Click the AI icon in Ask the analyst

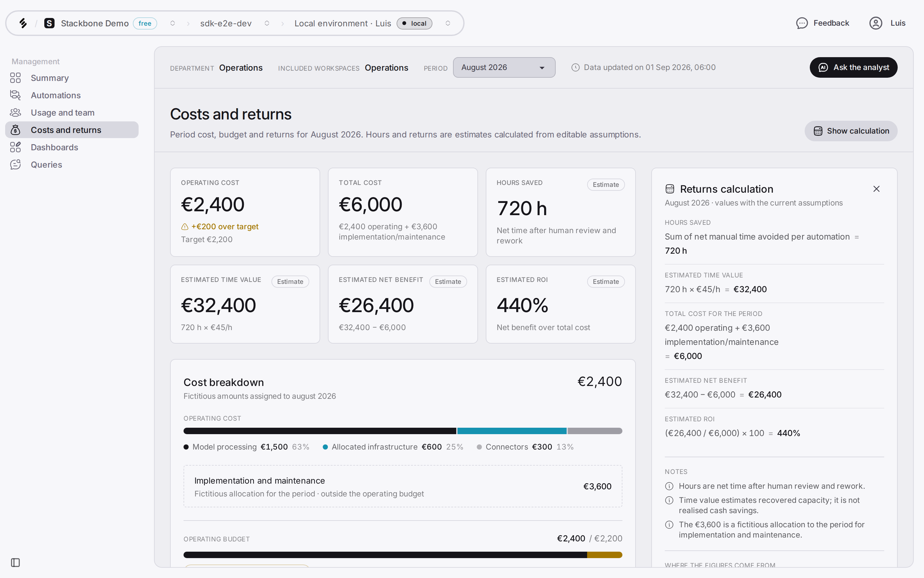click(823, 68)
